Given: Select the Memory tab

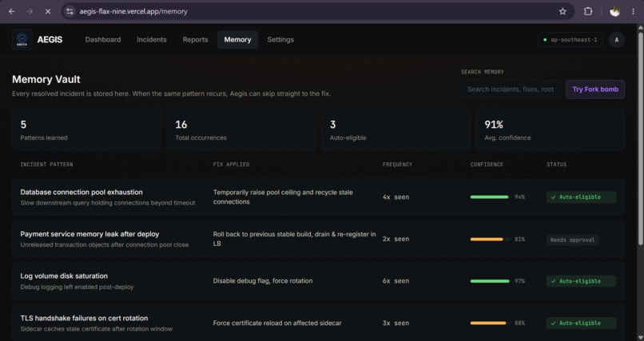Looking at the screenshot, I should [x=237, y=40].
